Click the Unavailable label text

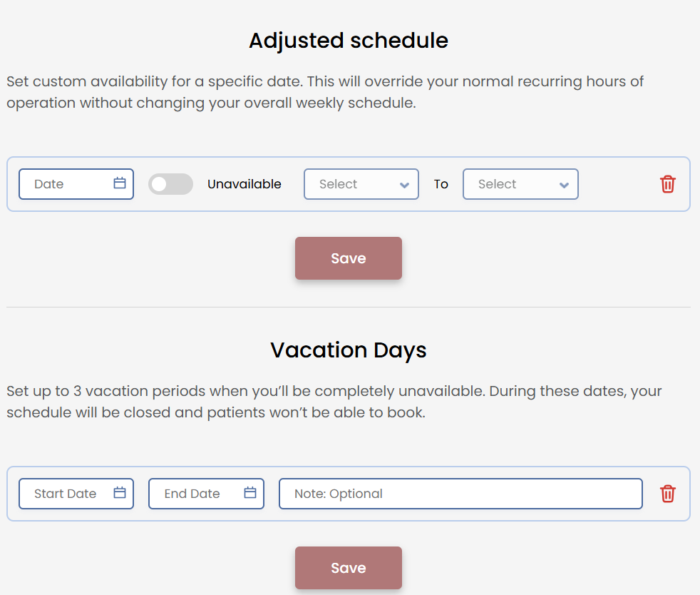[245, 183]
